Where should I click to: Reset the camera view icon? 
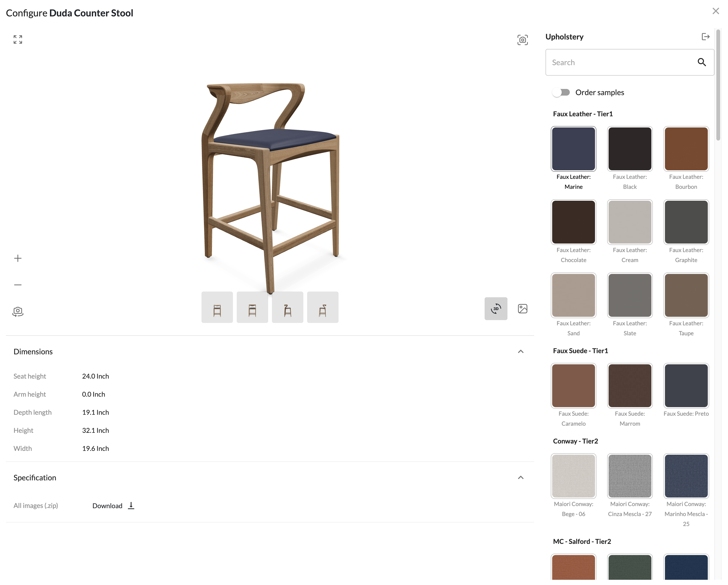click(18, 311)
